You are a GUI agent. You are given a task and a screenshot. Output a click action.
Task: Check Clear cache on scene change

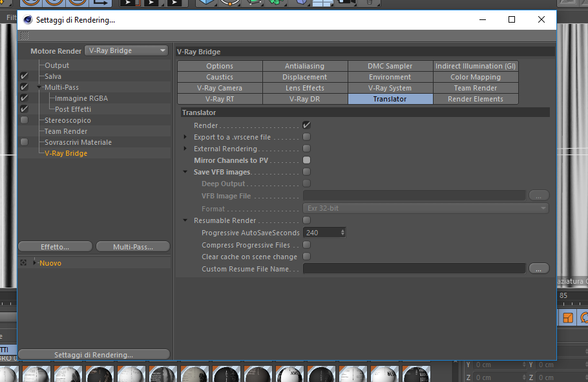[x=306, y=257]
